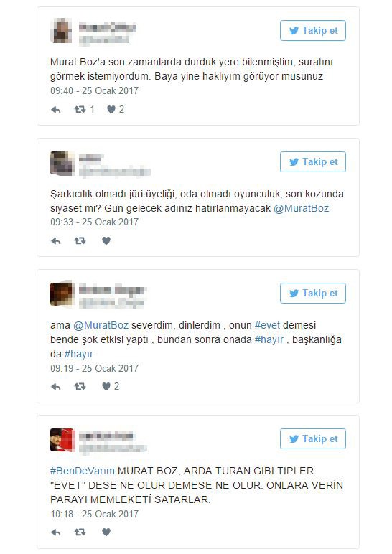This screenshot has width=392, height=554.
Task: Retweet the 09:33 Şarkıcılık tweet
Action: click(80, 241)
